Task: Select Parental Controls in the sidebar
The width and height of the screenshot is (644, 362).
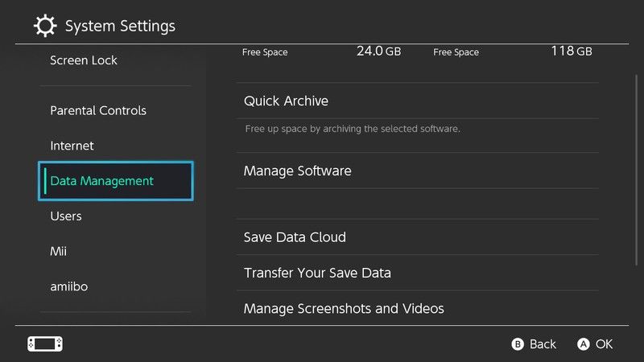Action: tap(98, 110)
